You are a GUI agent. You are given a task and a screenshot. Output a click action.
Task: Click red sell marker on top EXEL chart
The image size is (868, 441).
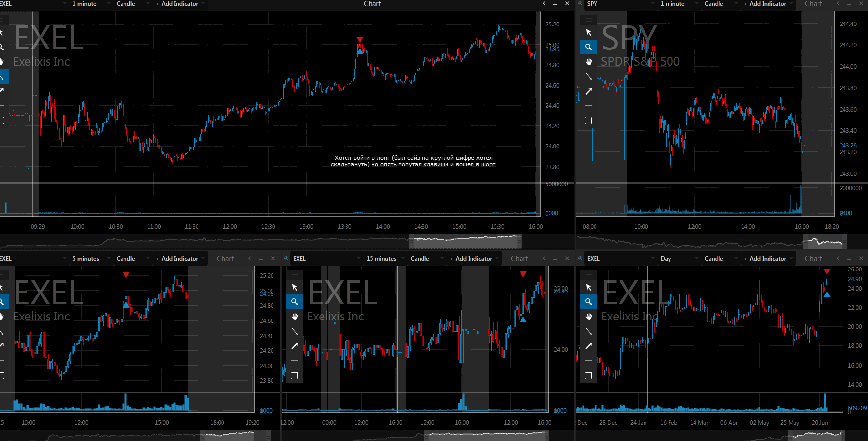coord(360,40)
